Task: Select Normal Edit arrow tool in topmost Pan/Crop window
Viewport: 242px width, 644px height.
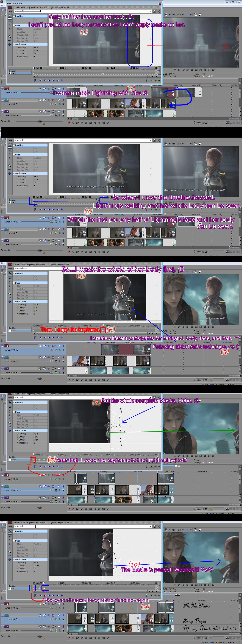Action: coord(10,21)
